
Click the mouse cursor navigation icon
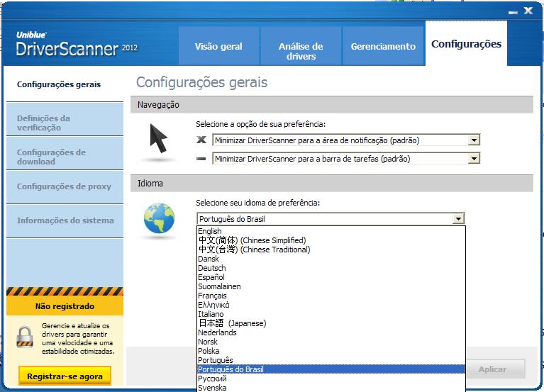159,138
